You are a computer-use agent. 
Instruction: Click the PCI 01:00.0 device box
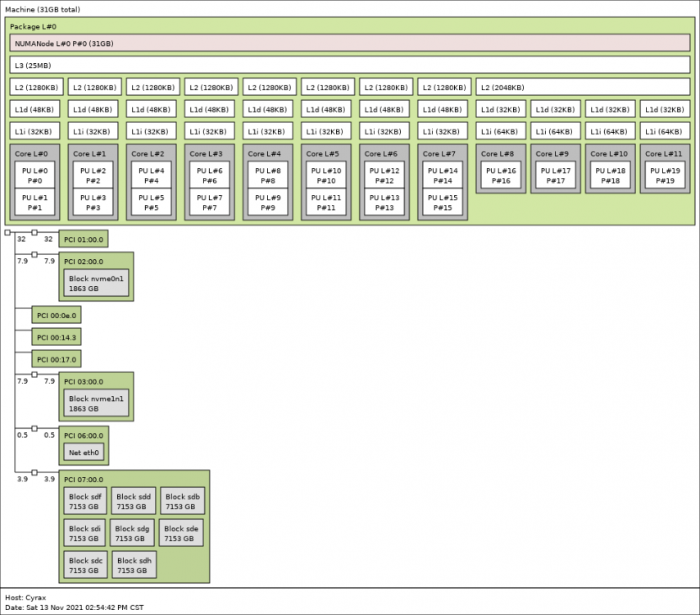[84, 239]
